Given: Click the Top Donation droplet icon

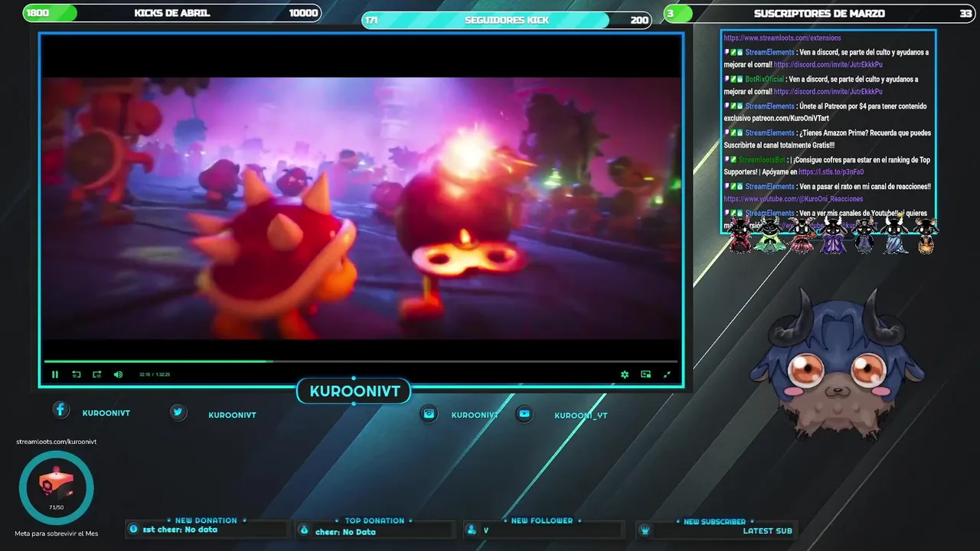Looking at the screenshot, I should point(305,530).
